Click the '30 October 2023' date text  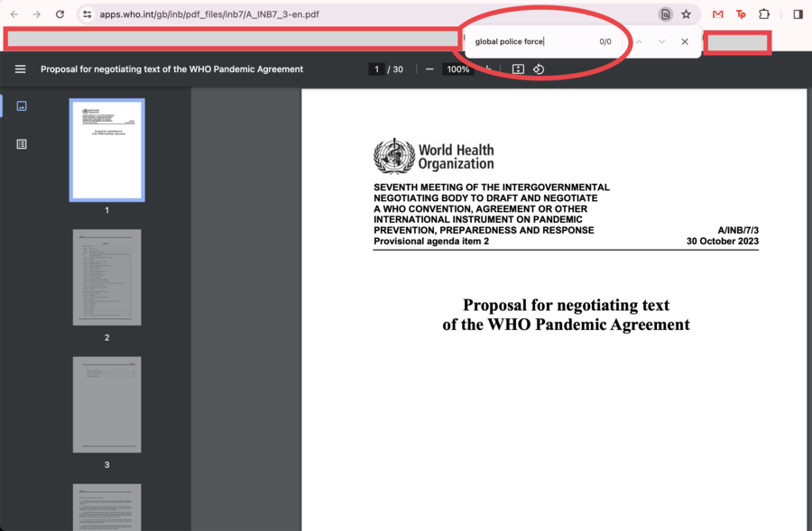723,242
